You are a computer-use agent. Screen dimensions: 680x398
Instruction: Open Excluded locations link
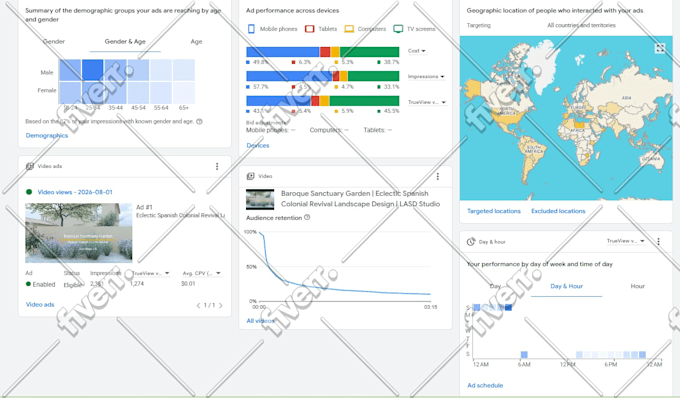[558, 211]
